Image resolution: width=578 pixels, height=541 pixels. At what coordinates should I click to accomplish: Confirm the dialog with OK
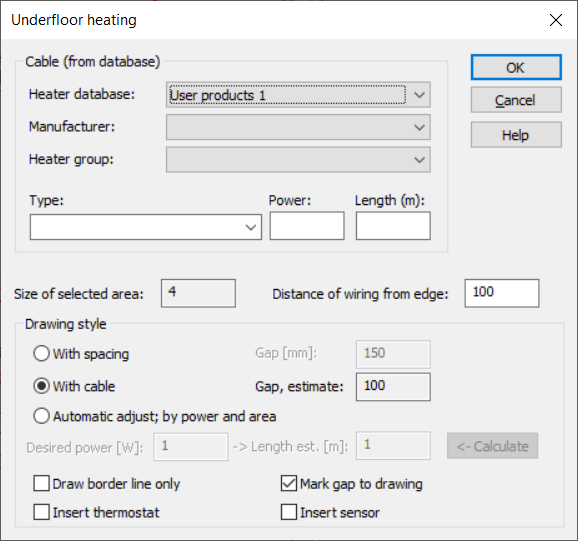(516, 67)
